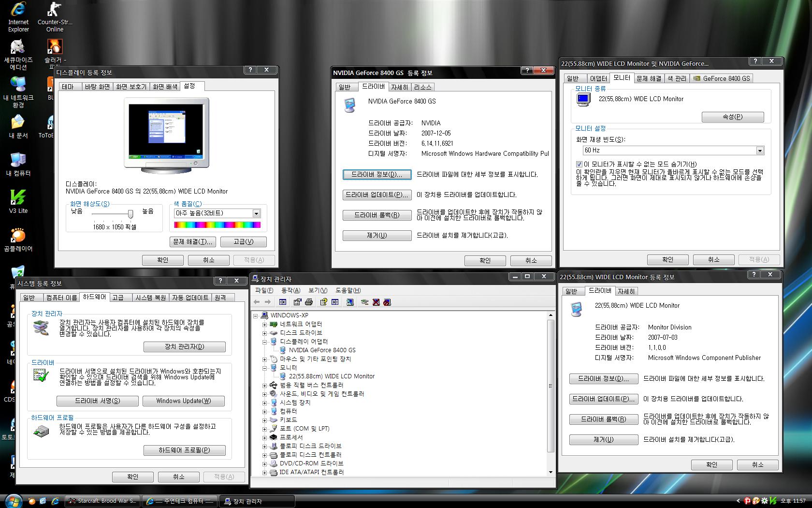Open the 곰플레이어 desktop icon
Screen dimensions: 812x508
coord(18,239)
